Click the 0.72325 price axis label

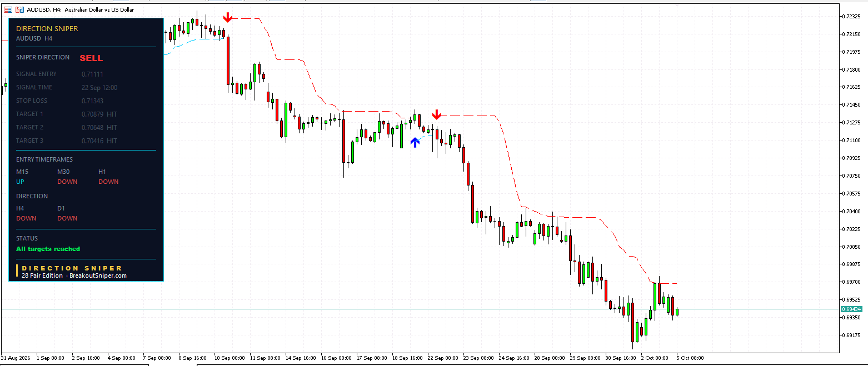[851, 16]
